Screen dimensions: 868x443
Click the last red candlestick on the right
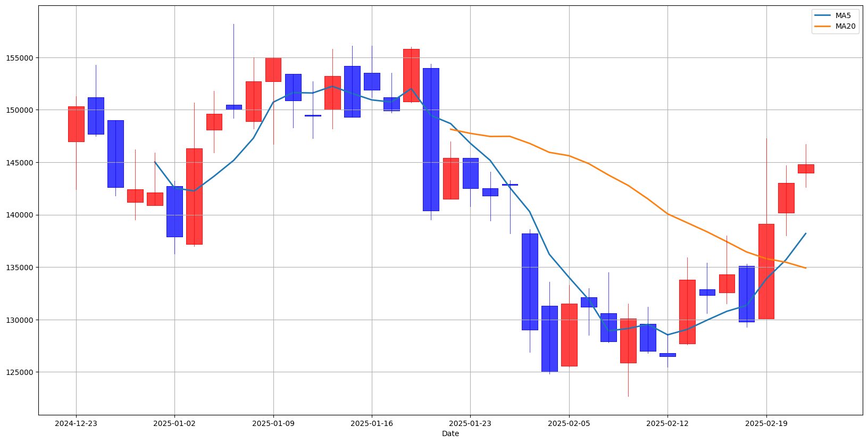click(806, 169)
